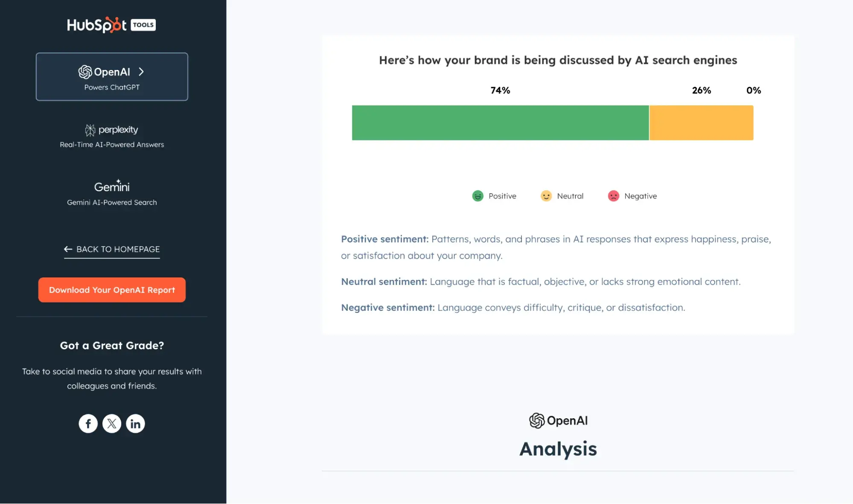The image size is (853, 504).
Task: Share results on Facebook
Action: click(x=88, y=424)
